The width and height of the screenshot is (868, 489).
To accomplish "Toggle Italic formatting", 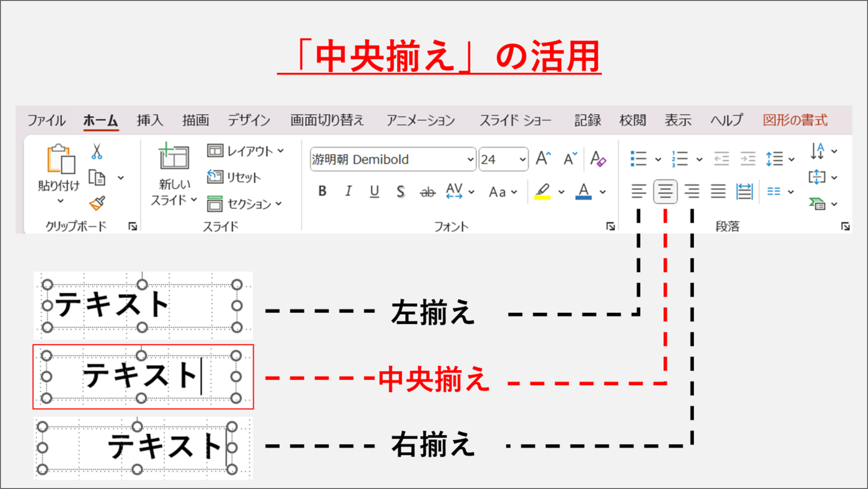I will click(348, 192).
